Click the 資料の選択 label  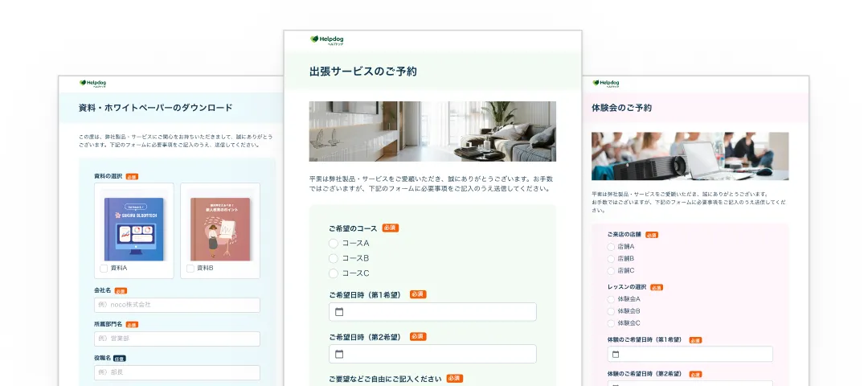click(x=108, y=176)
